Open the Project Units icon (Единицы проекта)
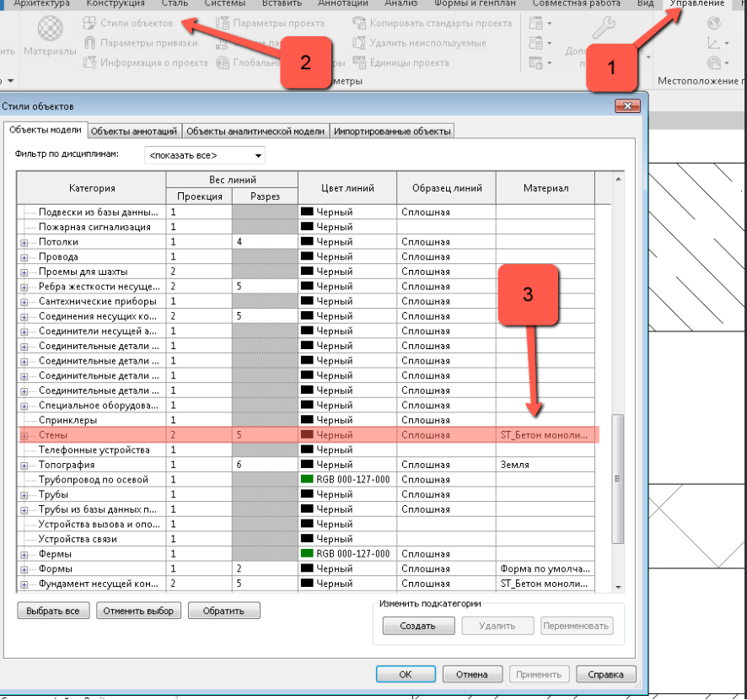The image size is (747, 700). point(359,62)
